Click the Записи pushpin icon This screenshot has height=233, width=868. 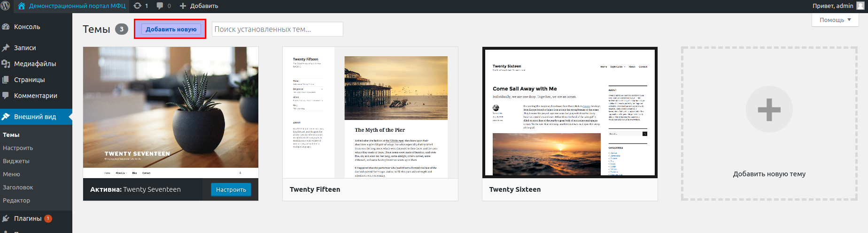[x=6, y=48]
